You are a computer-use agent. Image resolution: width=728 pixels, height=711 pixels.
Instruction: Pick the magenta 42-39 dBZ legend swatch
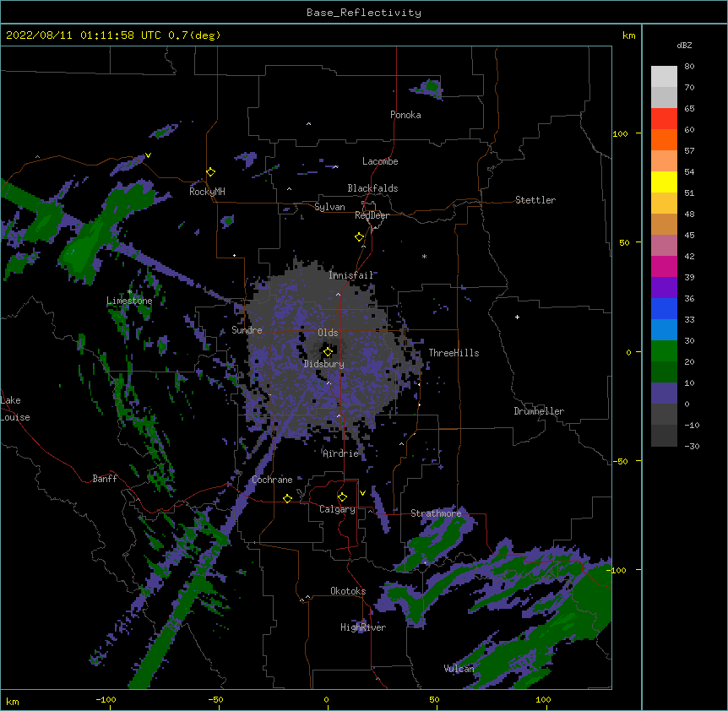pyautogui.click(x=664, y=266)
